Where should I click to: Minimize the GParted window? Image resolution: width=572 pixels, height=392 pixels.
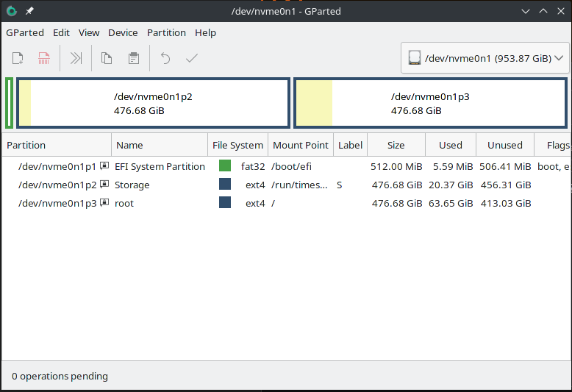click(x=525, y=11)
